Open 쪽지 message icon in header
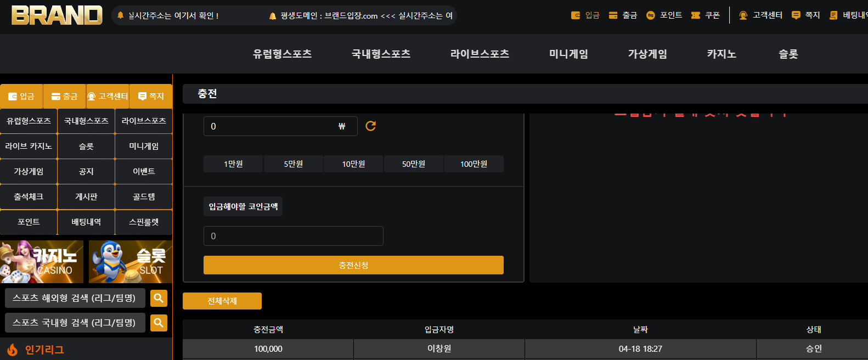The image size is (868, 360). click(x=796, y=15)
